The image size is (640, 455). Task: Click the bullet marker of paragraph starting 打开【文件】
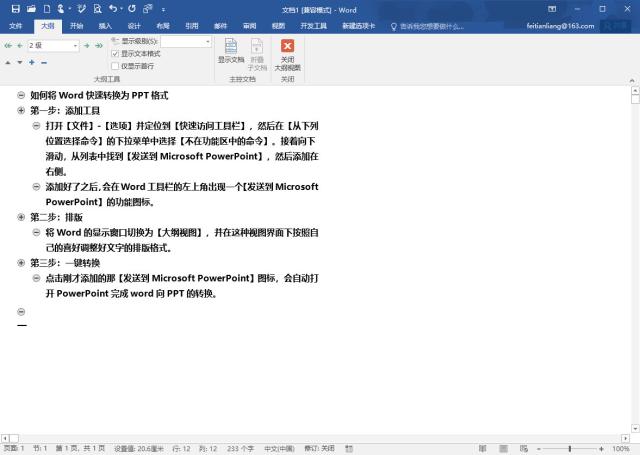pos(36,126)
